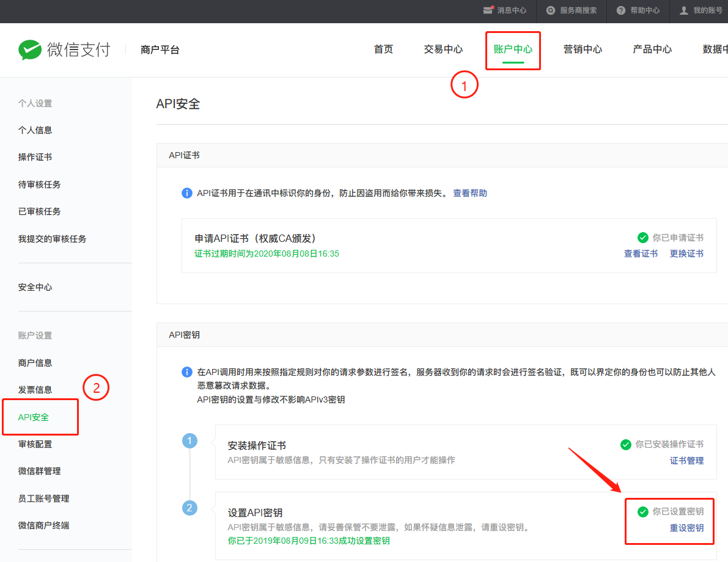The height and width of the screenshot is (562, 728).
Task: Click the info icon in API证书 section
Action: [186, 193]
